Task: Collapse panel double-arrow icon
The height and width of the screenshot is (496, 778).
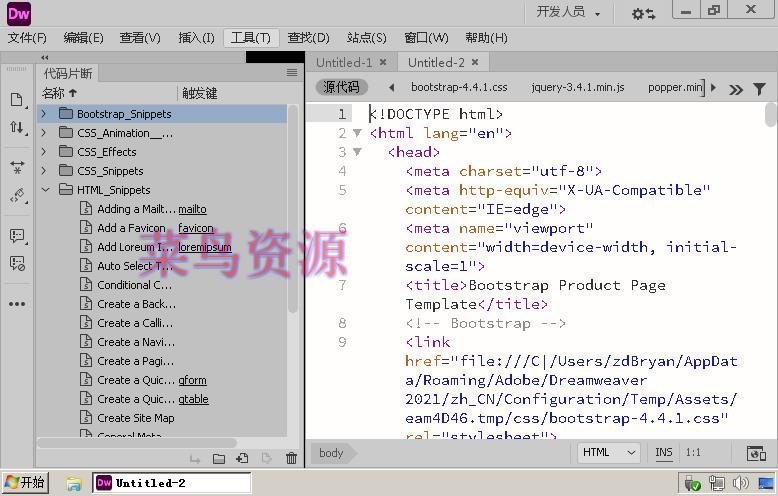Action: 45,58
